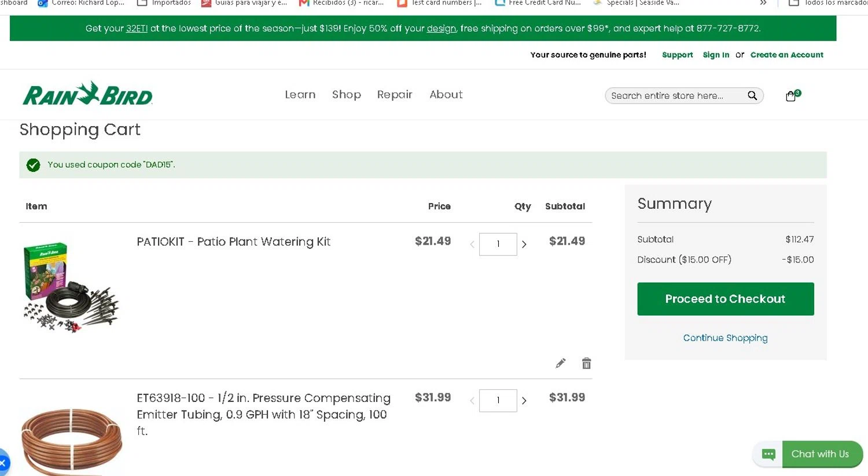868x476 pixels.
Task: Decrease ET63918-100 quantity with left arrow
Action: point(472,400)
